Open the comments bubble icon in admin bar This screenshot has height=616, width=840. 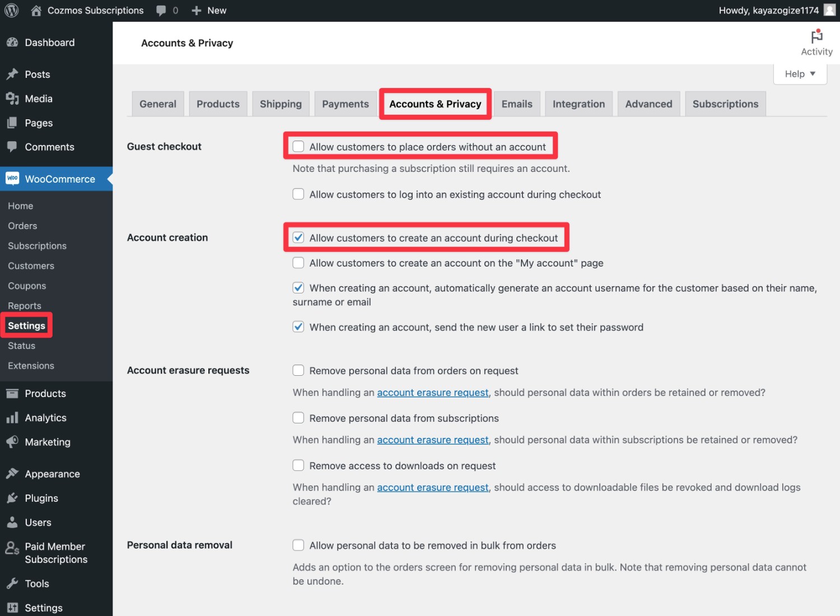click(x=161, y=11)
